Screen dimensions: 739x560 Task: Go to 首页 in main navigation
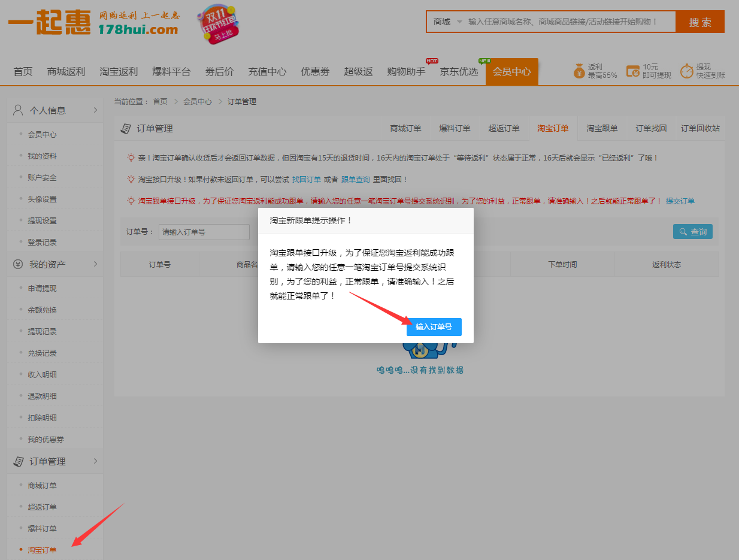(x=23, y=72)
